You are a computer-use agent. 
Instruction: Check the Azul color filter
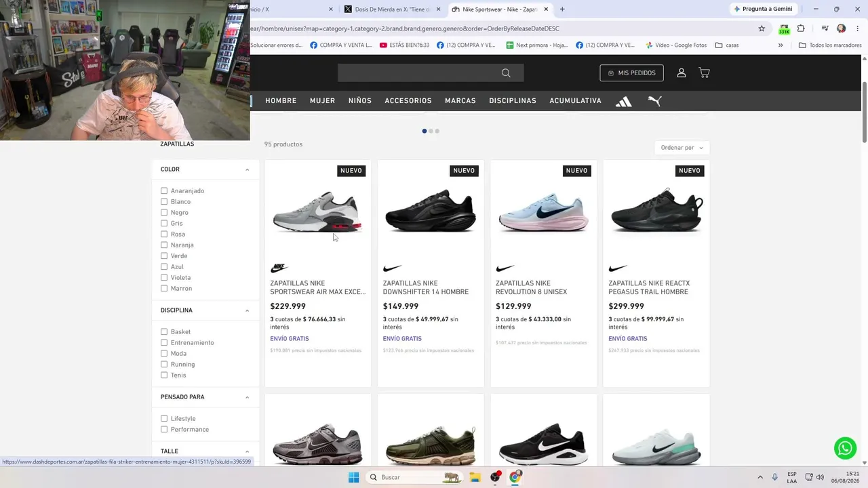(164, 266)
